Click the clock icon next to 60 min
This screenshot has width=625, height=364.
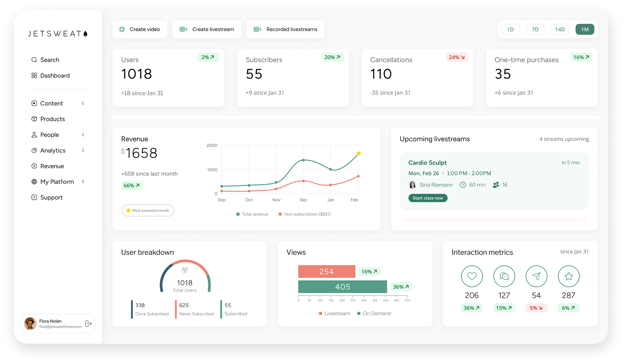coord(463,185)
